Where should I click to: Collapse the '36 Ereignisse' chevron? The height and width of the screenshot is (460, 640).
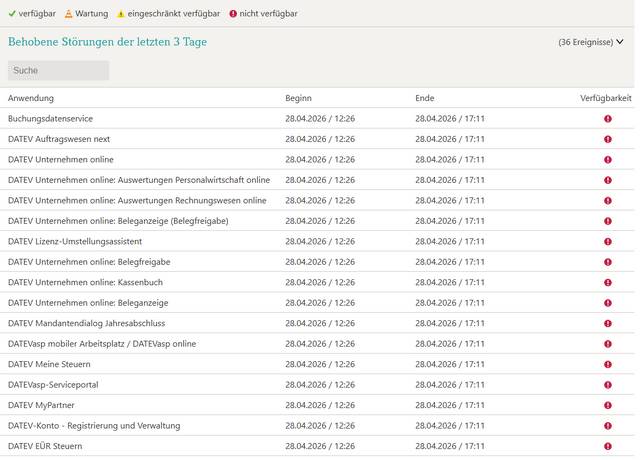[x=620, y=42]
